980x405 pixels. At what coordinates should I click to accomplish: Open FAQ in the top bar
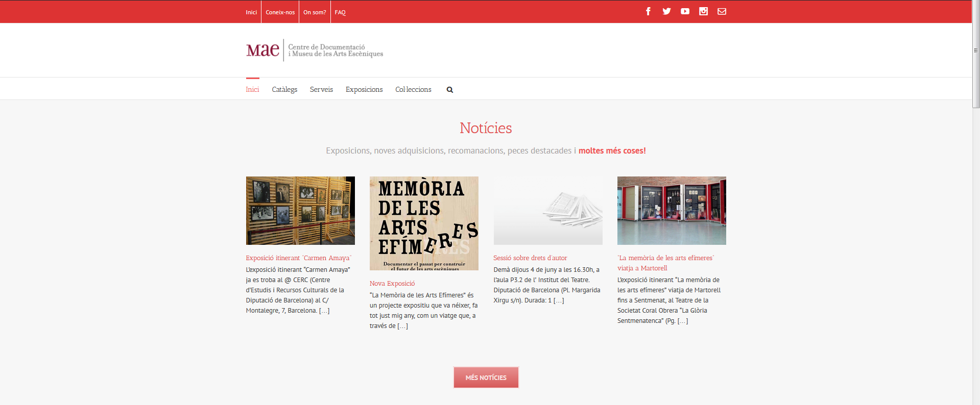pos(340,12)
